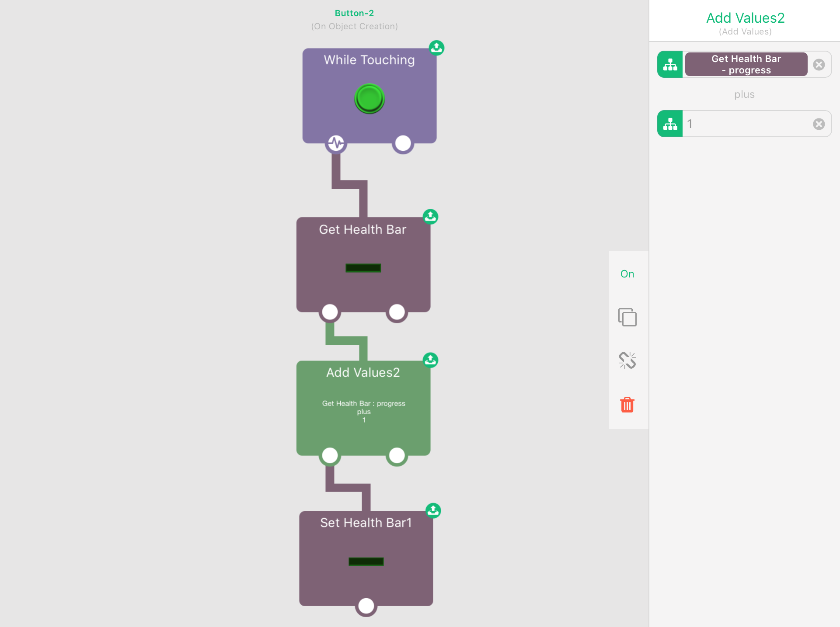Screen dimensions: 840x627
Task: Open hierarchy picker for first value
Action: tap(670, 65)
